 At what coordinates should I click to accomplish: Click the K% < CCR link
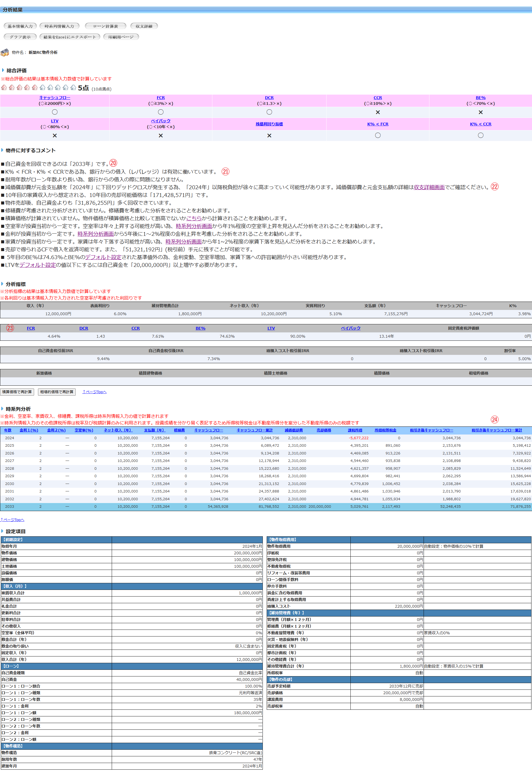tap(480, 124)
